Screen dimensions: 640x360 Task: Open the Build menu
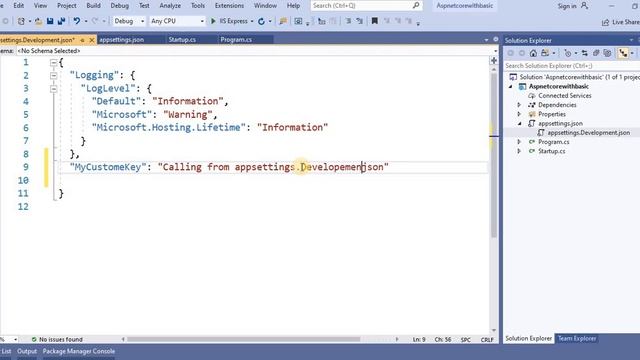93,6
